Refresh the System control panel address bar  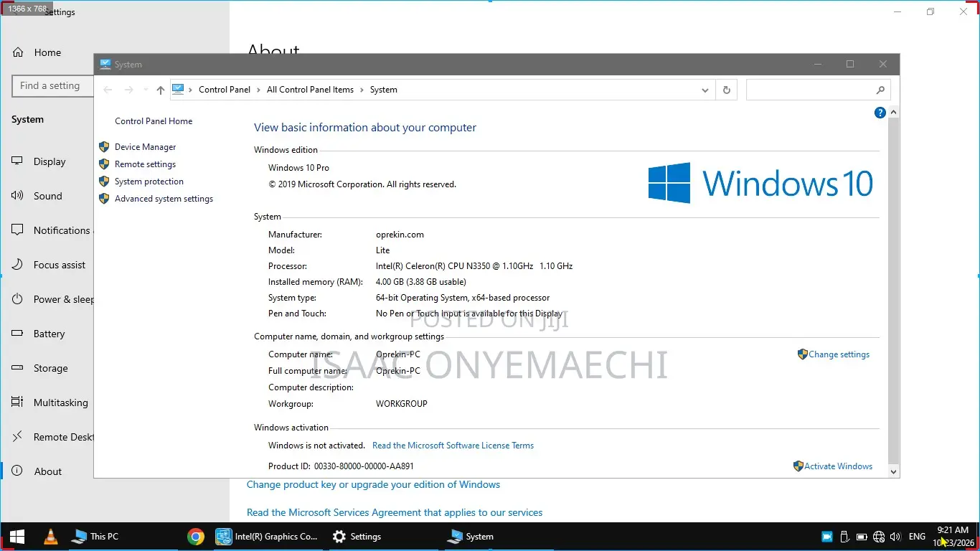tap(727, 90)
